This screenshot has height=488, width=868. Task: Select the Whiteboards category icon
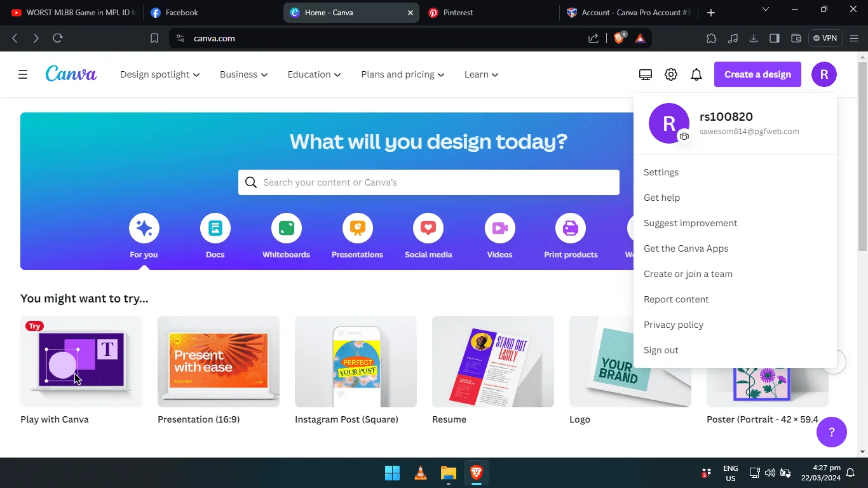(287, 228)
